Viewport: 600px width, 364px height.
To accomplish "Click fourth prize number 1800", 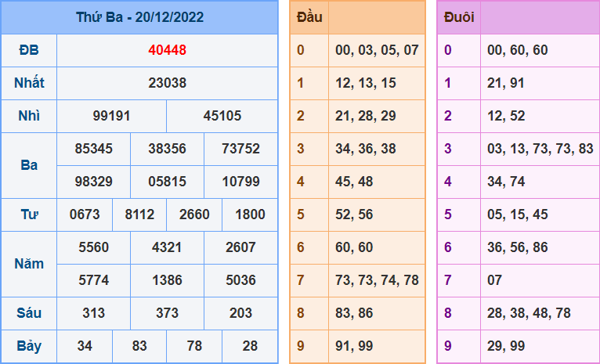I will tap(250, 214).
